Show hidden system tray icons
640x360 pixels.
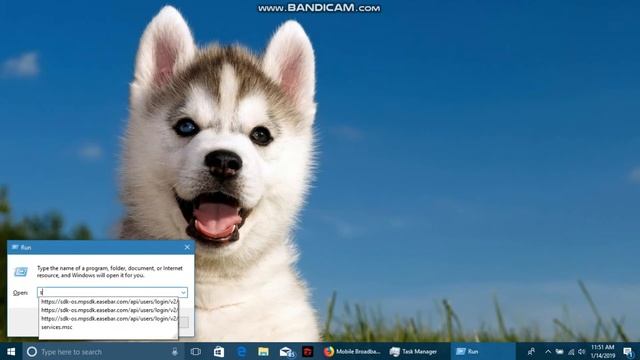tap(548, 351)
